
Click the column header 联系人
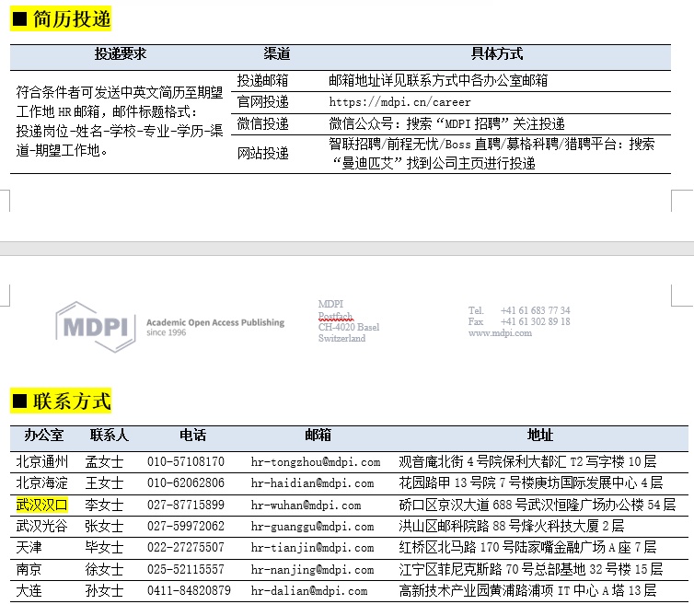110,436
